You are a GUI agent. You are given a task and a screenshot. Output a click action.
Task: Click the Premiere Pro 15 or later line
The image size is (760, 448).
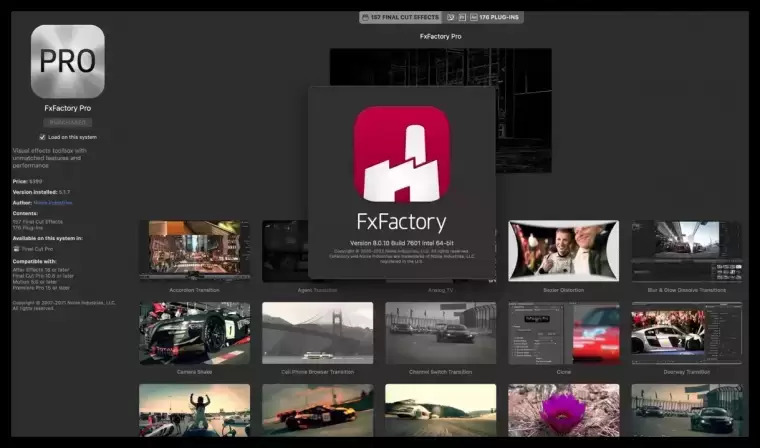(41, 288)
